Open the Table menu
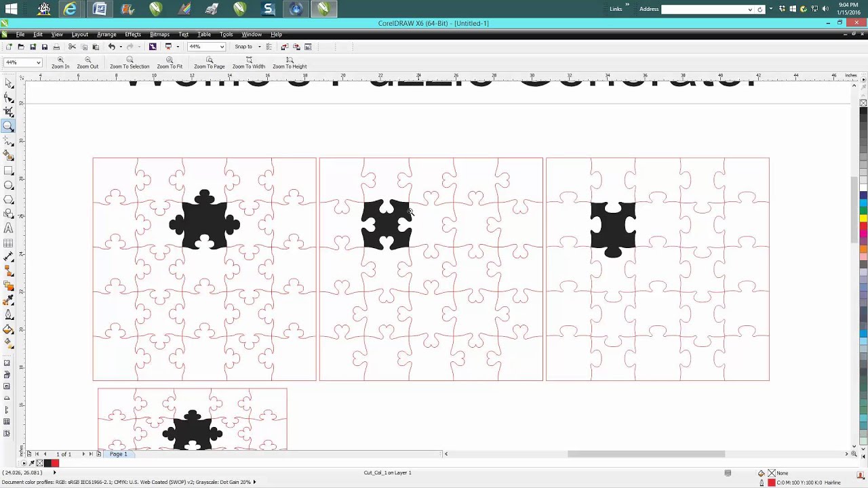Viewport: 868px width, 488px height. click(x=204, y=35)
